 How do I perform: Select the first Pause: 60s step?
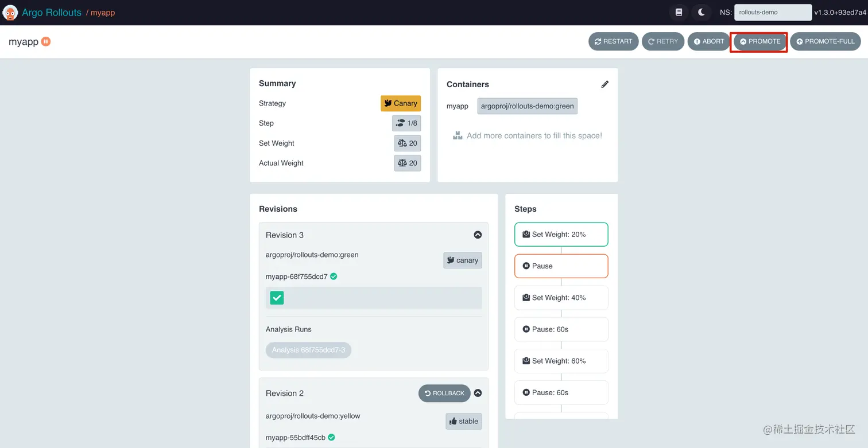click(x=561, y=329)
